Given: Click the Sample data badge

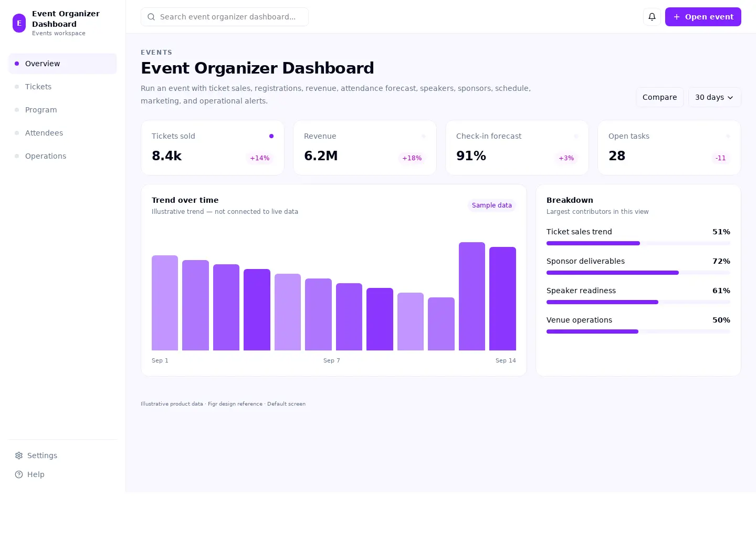Looking at the screenshot, I should pos(492,205).
